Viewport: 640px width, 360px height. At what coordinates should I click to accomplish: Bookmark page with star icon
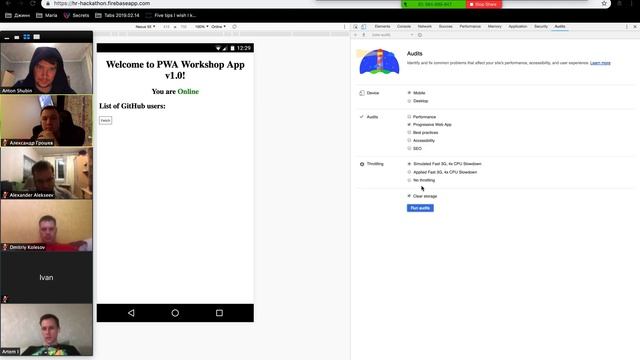tap(604, 3)
